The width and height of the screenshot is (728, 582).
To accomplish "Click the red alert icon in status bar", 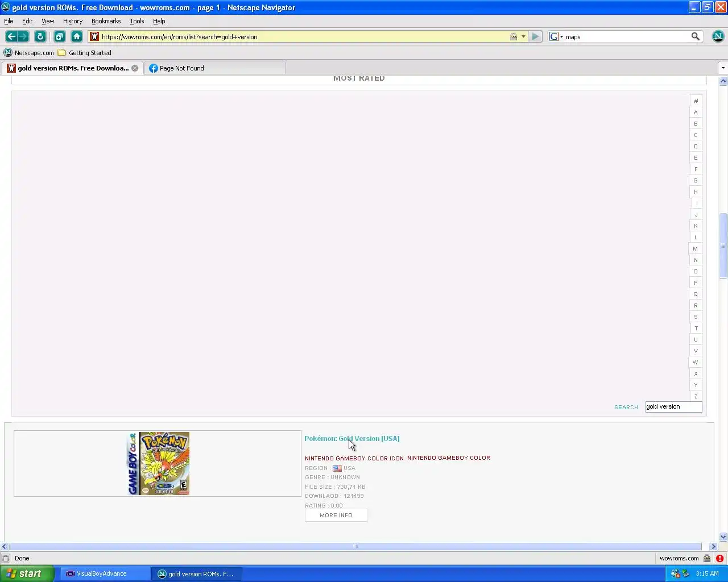I will click(x=719, y=558).
